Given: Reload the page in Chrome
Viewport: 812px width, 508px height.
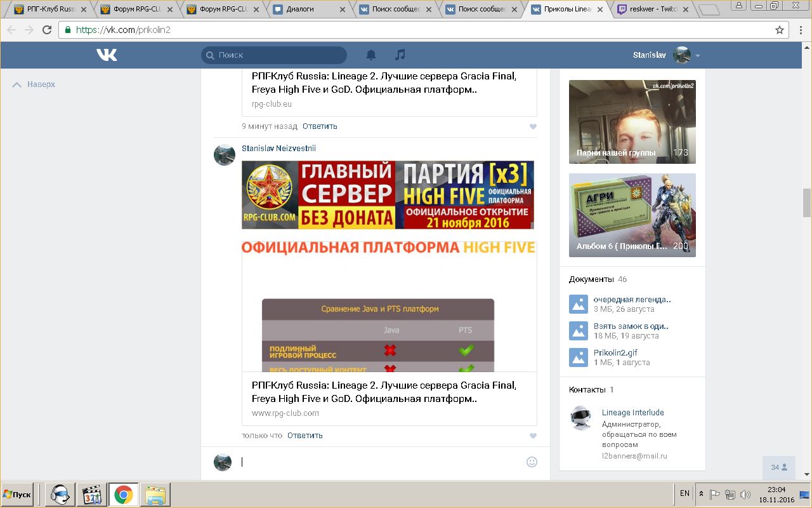Looking at the screenshot, I should point(47,30).
